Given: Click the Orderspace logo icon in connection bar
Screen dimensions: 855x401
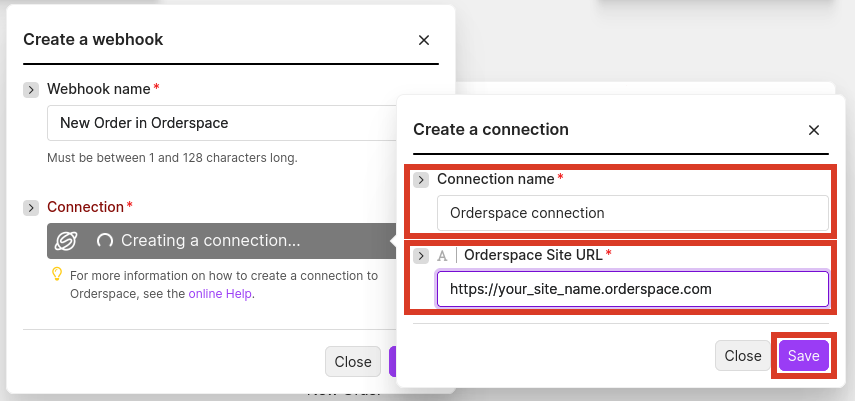Looking at the screenshot, I should 67,241.
